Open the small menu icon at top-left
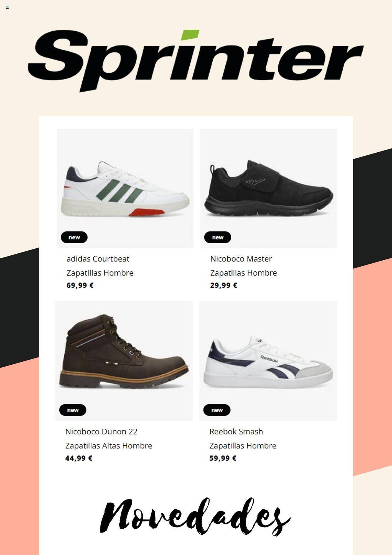 (7, 7)
